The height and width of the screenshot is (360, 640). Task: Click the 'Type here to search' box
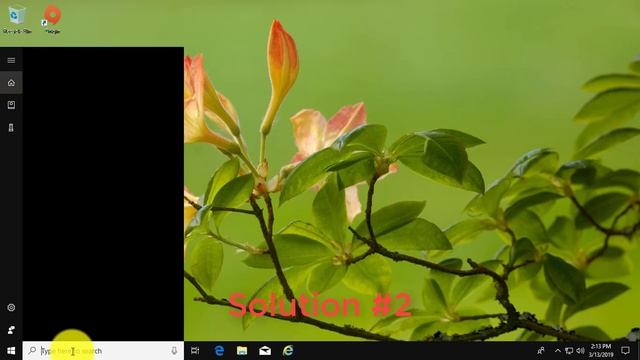tap(103, 351)
